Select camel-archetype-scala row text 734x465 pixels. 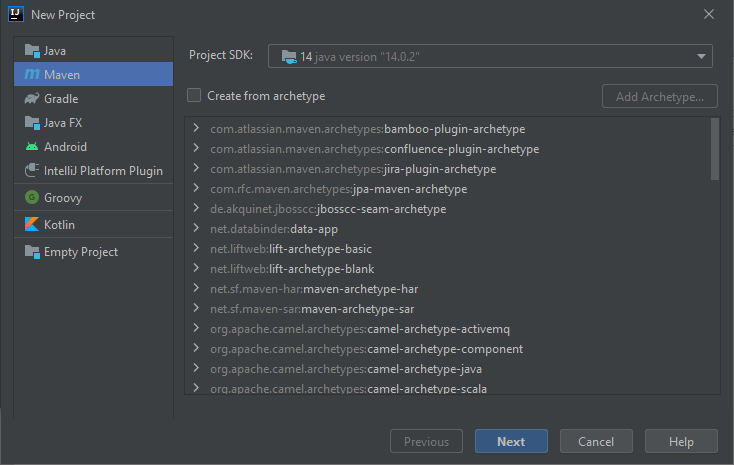click(348, 389)
